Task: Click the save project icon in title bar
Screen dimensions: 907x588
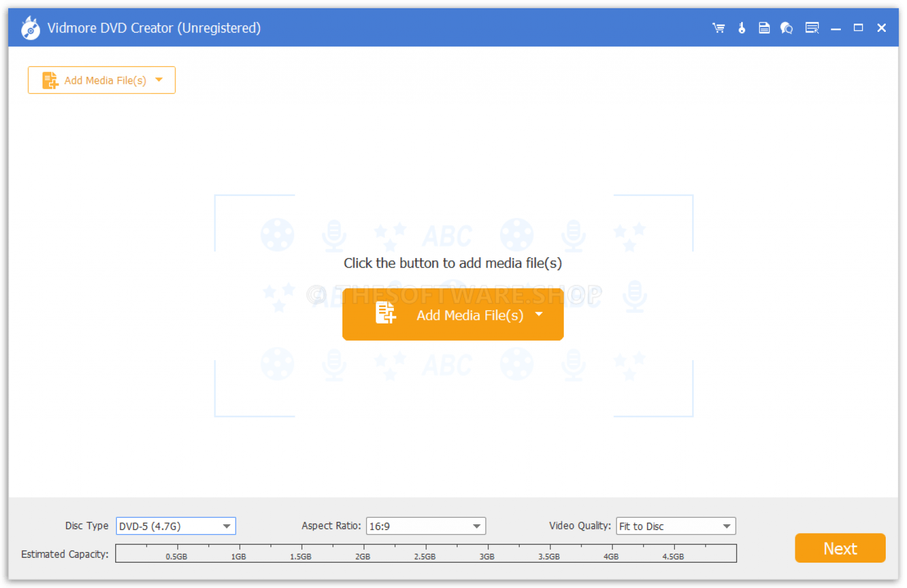Action: click(x=764, y=28)
